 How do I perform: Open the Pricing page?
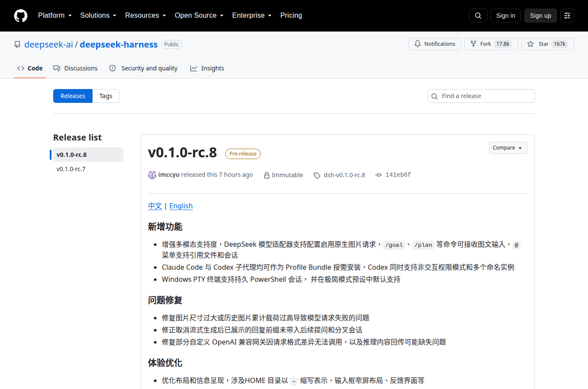click(291, 16)
